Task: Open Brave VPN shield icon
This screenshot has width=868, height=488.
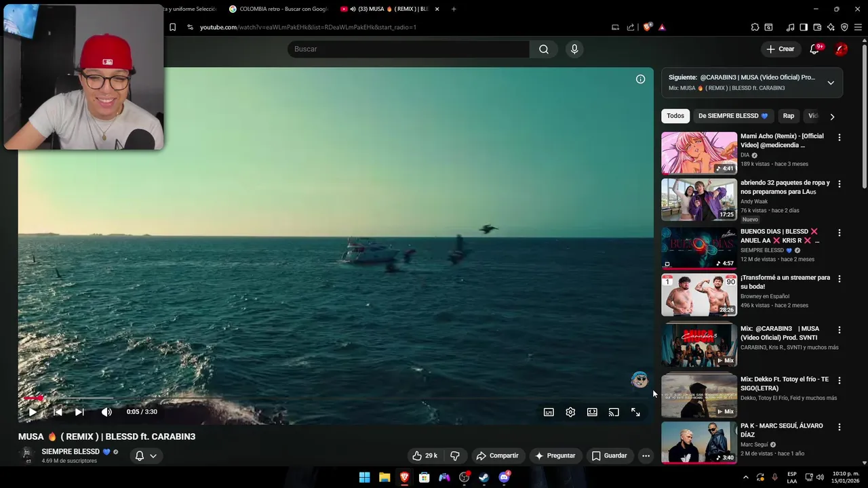Action: click(x=844, y=27)
